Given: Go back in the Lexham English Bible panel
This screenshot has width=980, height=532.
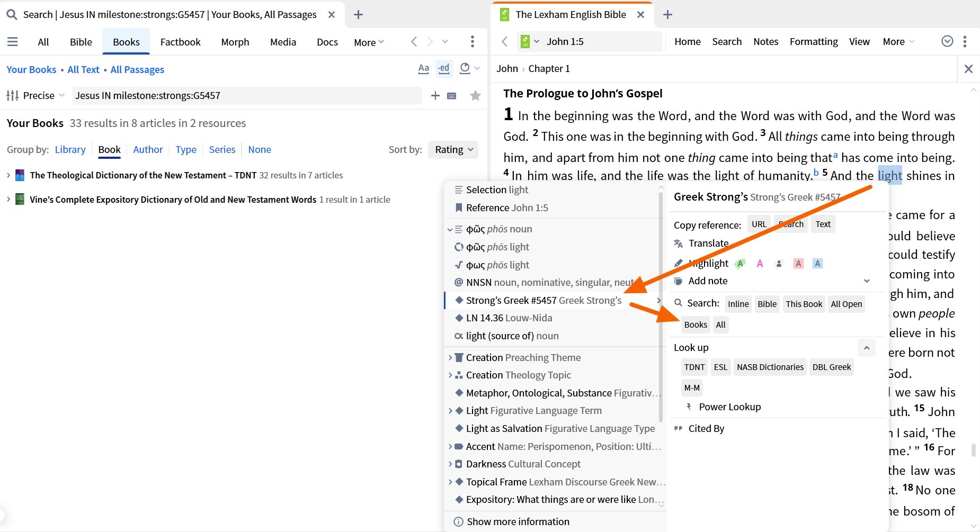Looking at the screenshot, I should click(504, 41).
